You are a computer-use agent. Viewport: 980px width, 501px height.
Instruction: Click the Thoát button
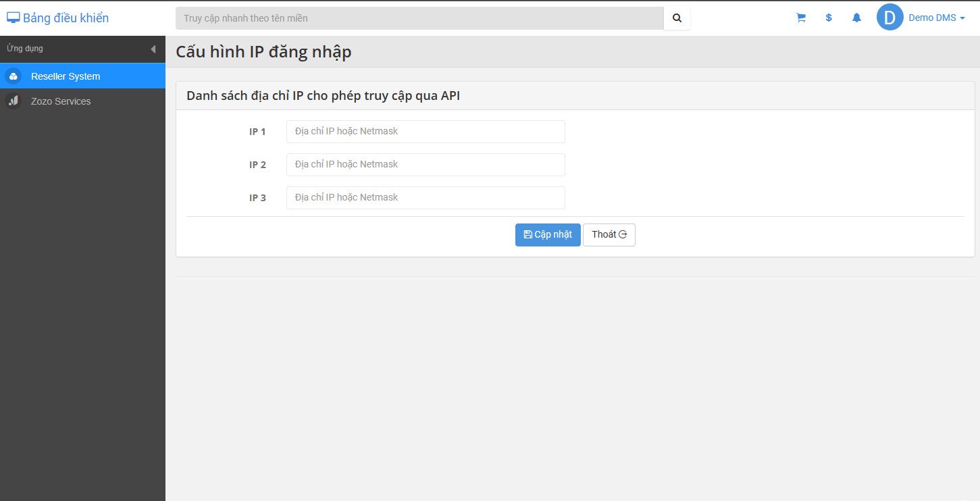pos(609,235)
